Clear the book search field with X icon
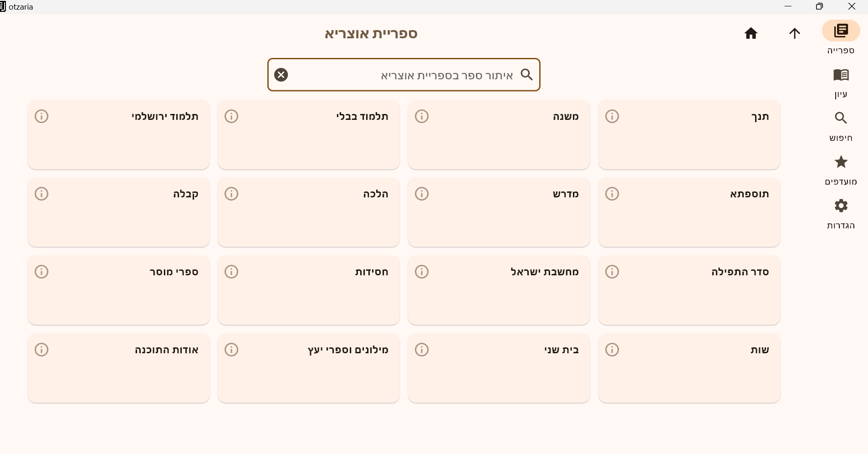Viewport: 868px width, 454px height. (281, 75)
